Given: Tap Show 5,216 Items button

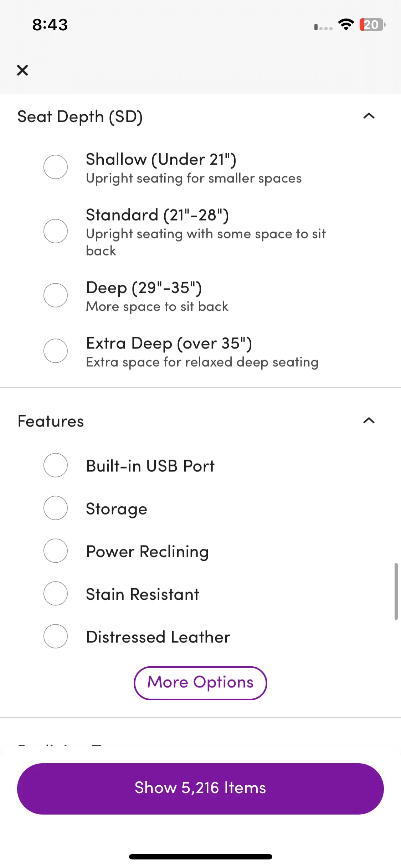Looking at the screenshot, I should (x=200, y=789).
